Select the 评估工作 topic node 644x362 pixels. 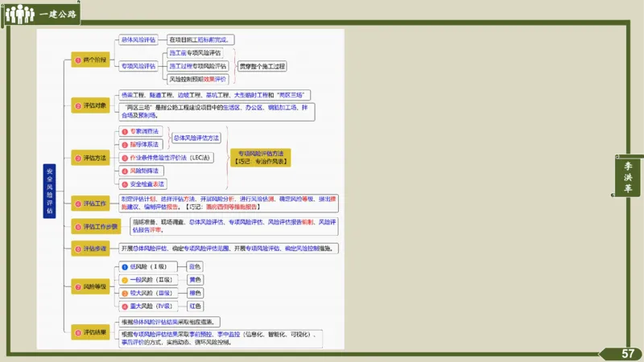pyautogui.click(x=90, y=204)
